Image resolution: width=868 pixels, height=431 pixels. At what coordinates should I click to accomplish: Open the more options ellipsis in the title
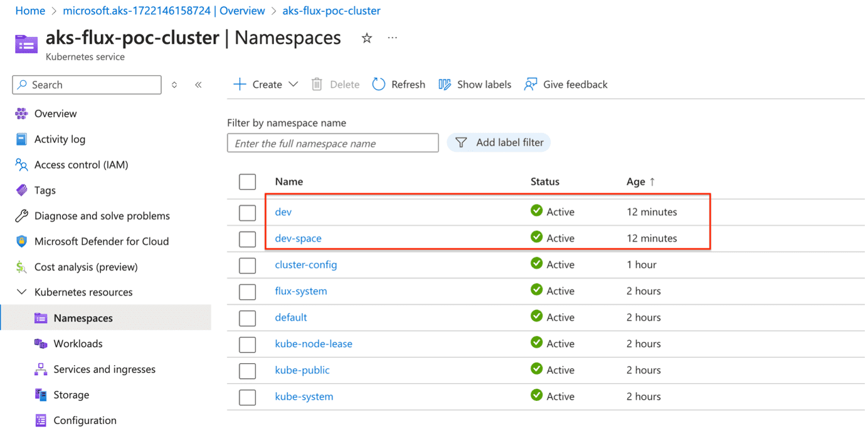(393, 38)
